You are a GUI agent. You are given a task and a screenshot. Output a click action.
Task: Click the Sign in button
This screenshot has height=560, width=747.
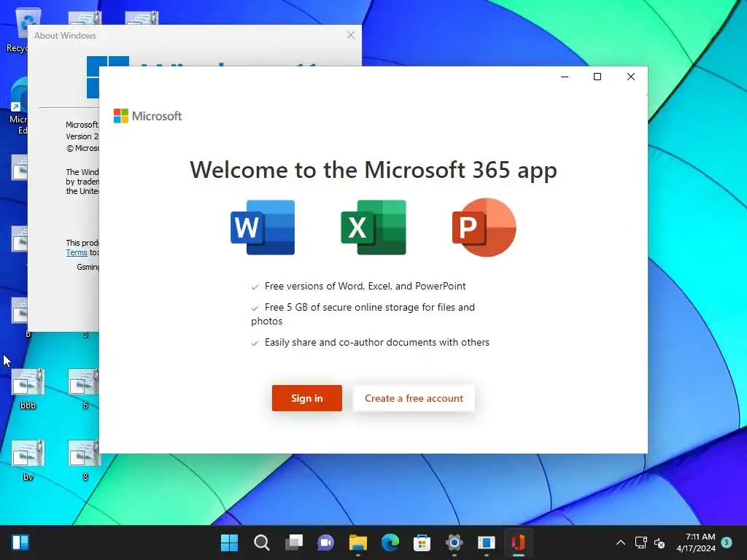pyautogui.click(x=307, y=398)
